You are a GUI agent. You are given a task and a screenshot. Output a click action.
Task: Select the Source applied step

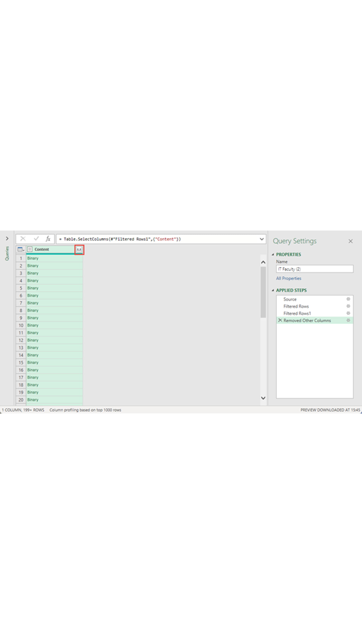[290, 299]
